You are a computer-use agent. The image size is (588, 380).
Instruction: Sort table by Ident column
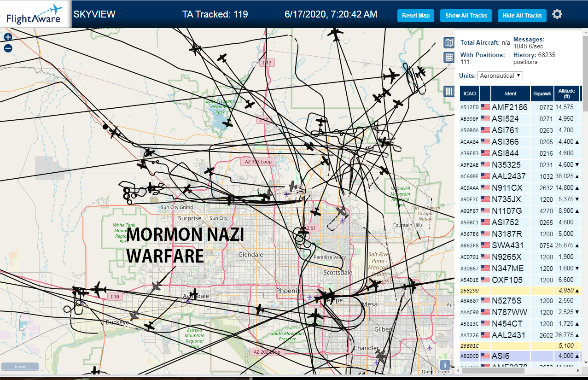coord(511,94)
